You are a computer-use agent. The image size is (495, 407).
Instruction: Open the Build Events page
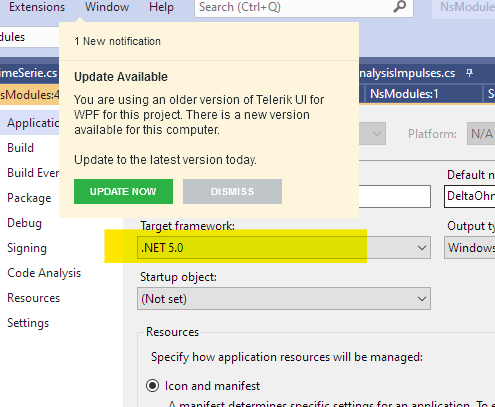33,173
